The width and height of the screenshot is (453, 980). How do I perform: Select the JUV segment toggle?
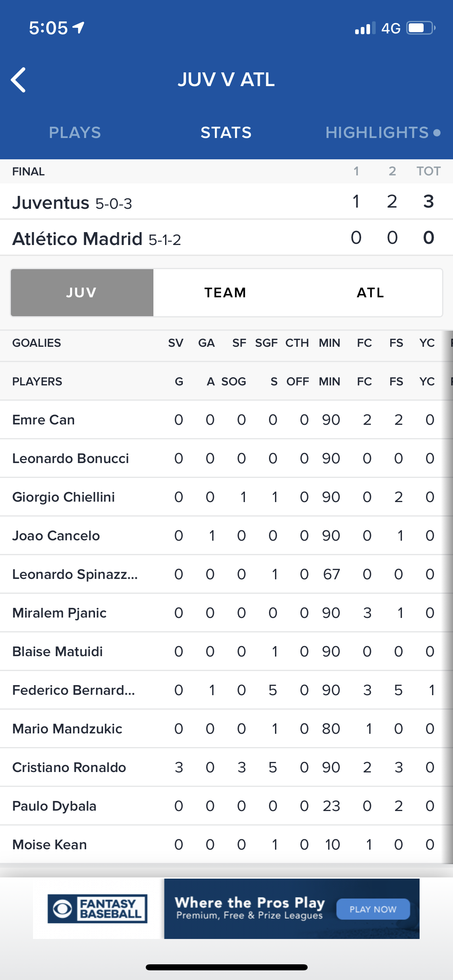pyautogui.click(x=82, y=292)
